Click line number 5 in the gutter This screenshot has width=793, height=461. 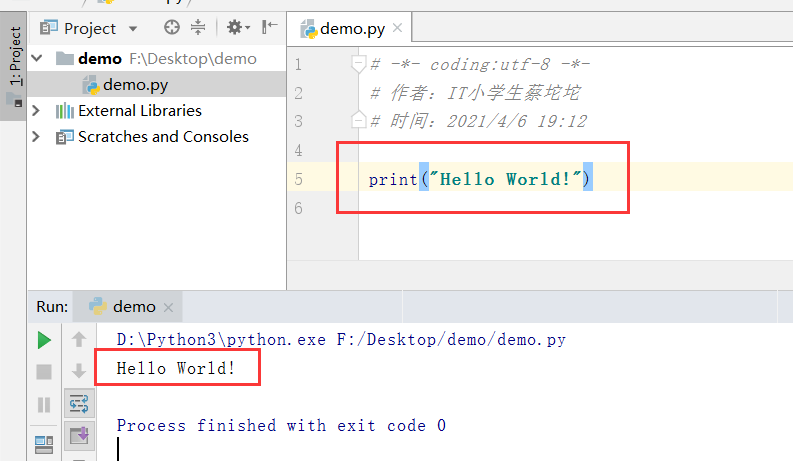click(298, 179)
